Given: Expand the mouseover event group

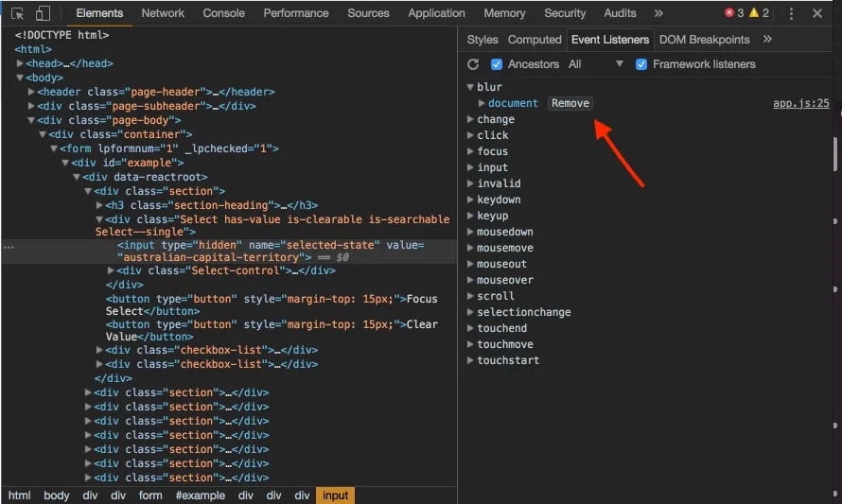Looking at the screenshot, I should coord(470,280).
